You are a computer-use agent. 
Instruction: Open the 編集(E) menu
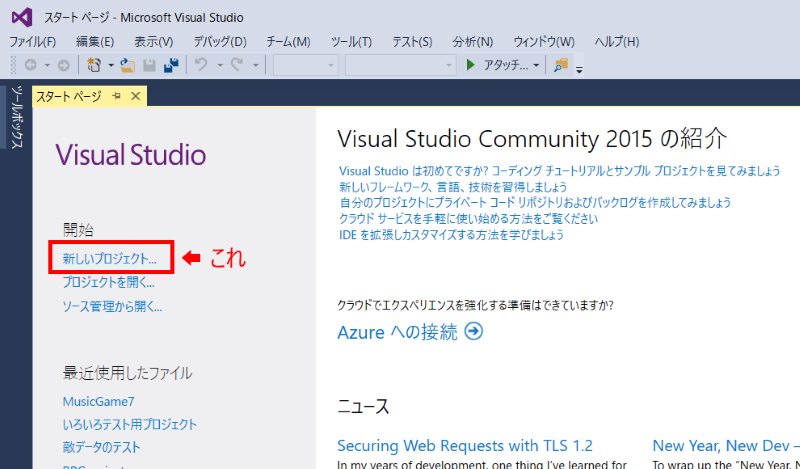[x=95, y=42]
